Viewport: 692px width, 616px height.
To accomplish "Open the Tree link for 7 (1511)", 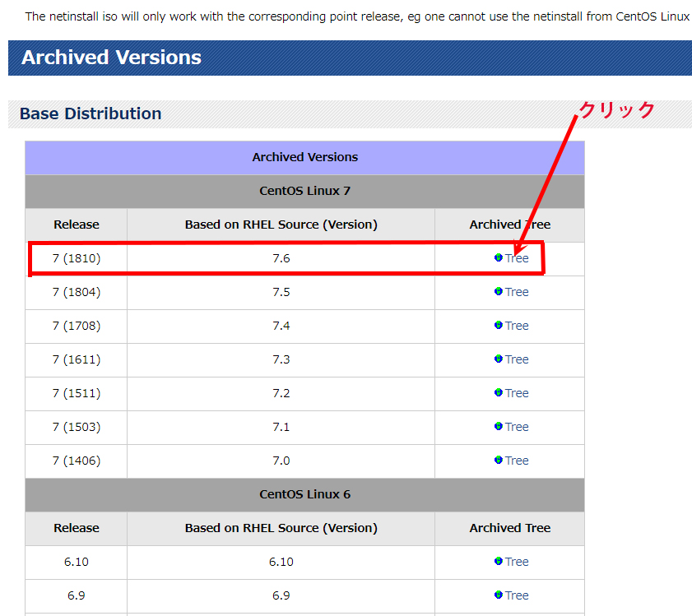I will [517, 393].
